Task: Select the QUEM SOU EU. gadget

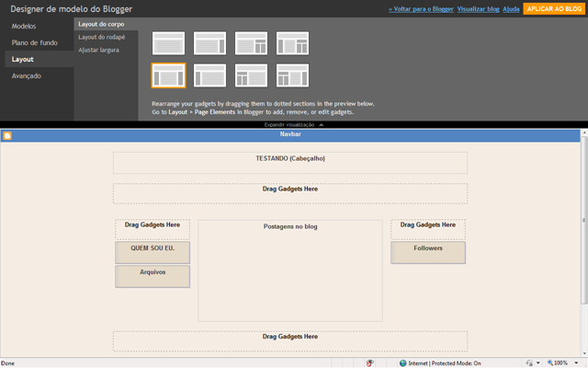Action: pyautogui.click(x=153, y=252)
